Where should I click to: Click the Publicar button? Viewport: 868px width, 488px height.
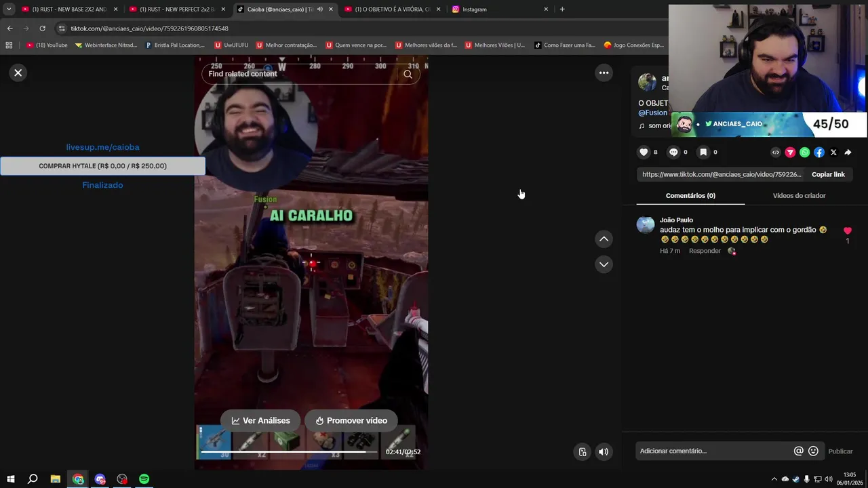point(840,451)
